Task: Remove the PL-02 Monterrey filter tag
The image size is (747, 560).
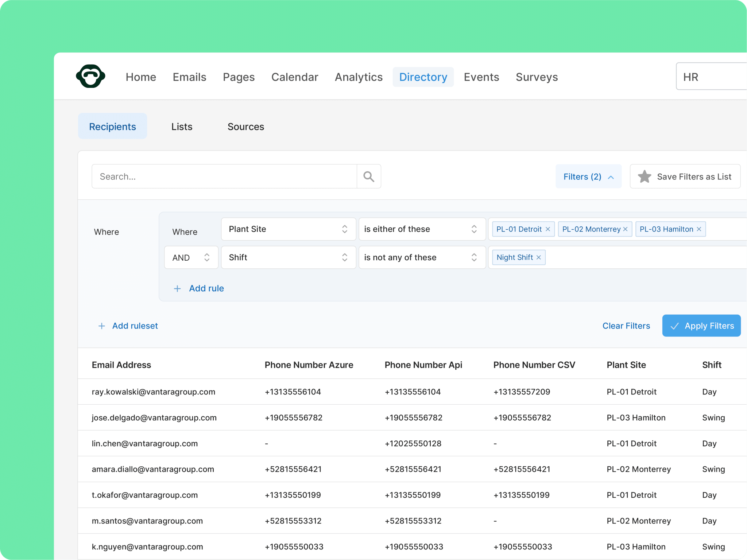Action: coord(625,229)
